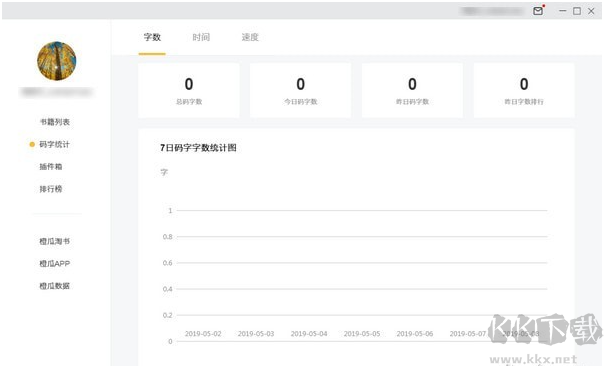This screenshot has width=604, height=366.
Task: Click the user avatar picture
Action: coord(57,61)
